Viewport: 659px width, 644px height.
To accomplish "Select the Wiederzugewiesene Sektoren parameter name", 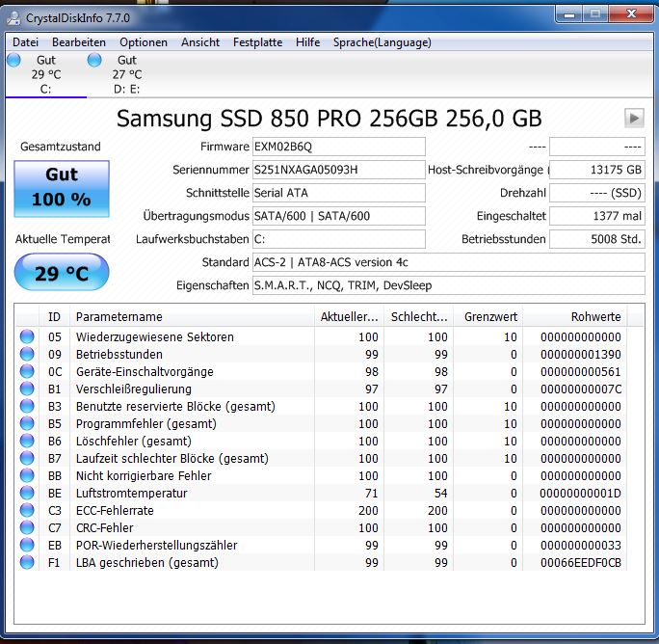I will 155,336.
